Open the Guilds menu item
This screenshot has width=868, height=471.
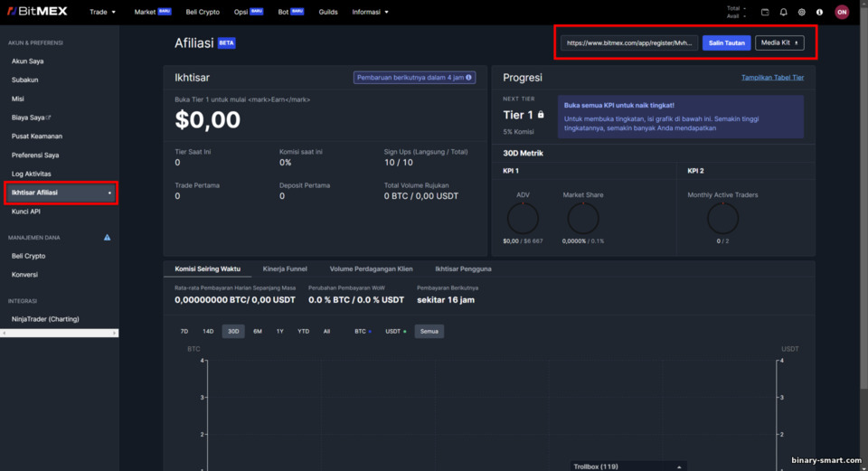[328, 12]
